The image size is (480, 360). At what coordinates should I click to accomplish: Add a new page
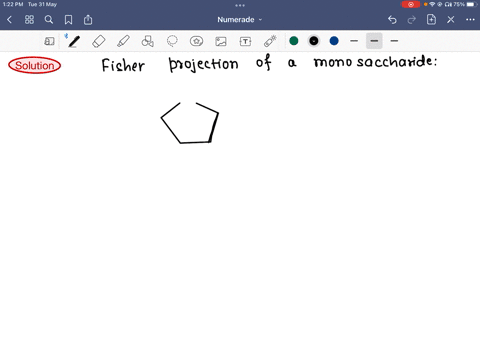[431, 20]
